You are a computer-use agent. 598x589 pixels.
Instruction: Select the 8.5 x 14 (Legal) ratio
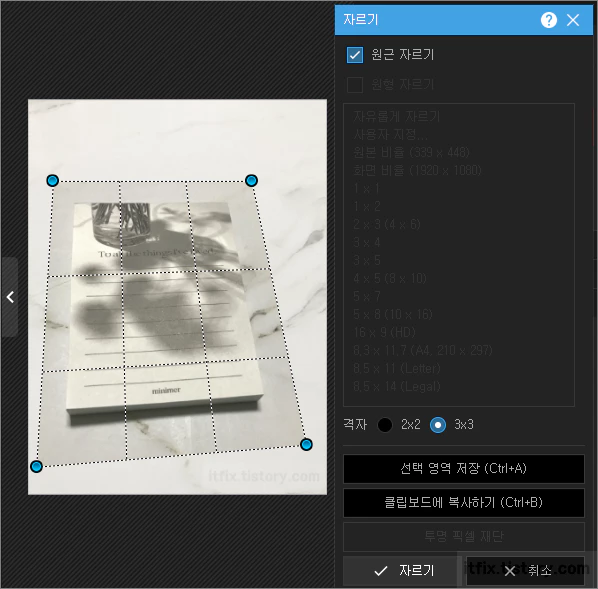[x=397, y=387]
